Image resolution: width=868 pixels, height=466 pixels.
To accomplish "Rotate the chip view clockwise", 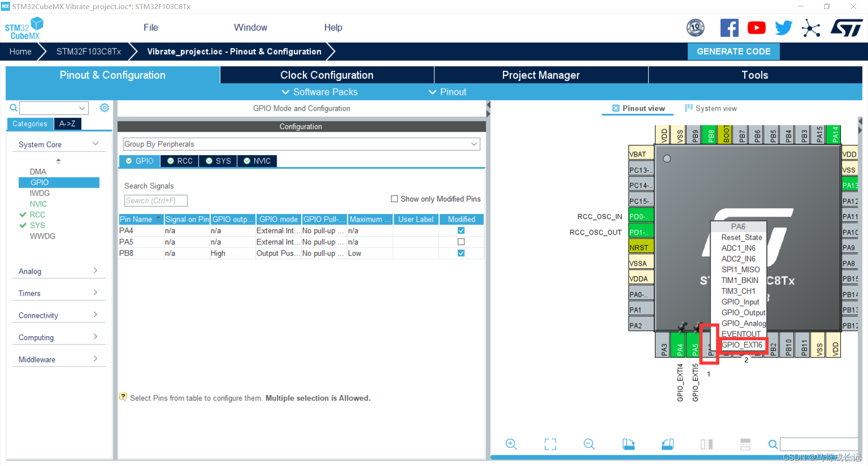I will tap(628, 444).
